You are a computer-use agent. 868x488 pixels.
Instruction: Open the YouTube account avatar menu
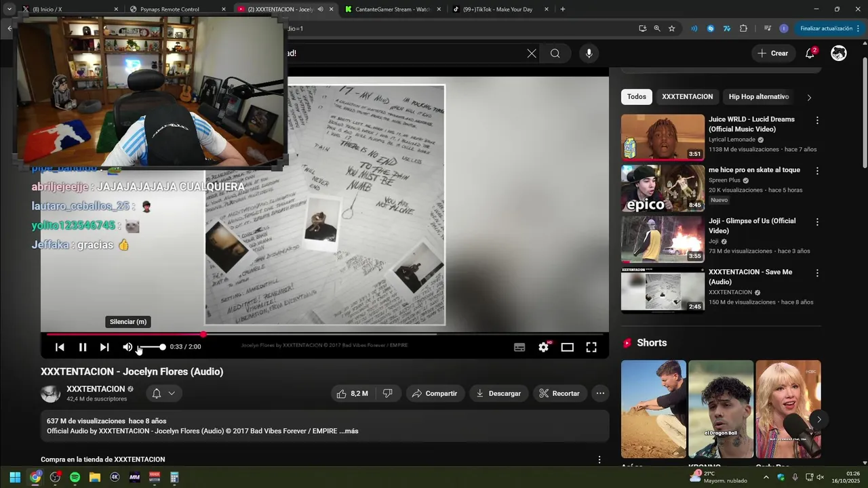[839, 54]
